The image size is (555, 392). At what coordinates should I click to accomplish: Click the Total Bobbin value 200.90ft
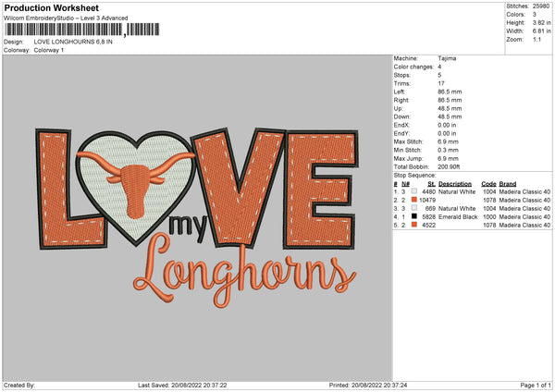pos(449,167)
